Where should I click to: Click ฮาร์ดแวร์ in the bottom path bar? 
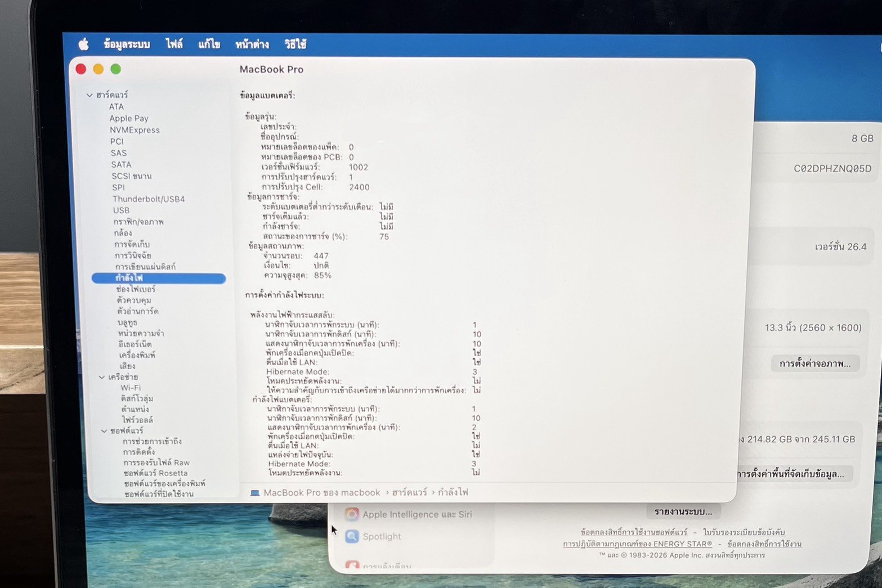click(x=409, y=492)
